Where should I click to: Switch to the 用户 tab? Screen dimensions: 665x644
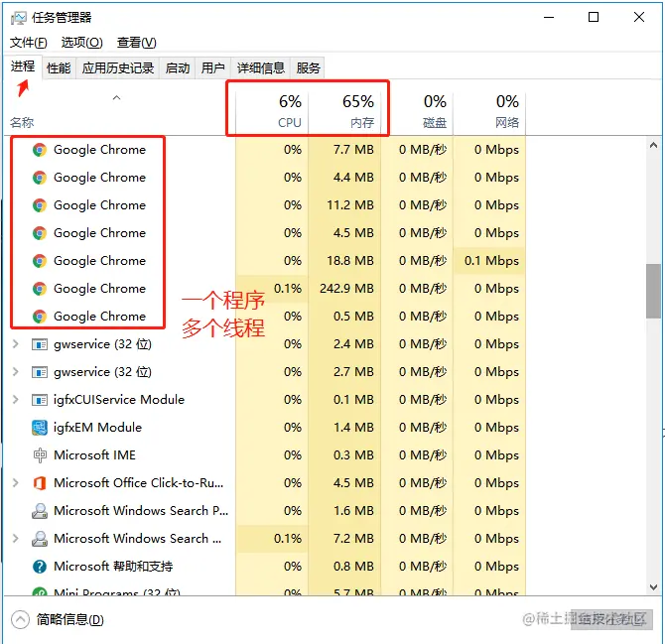pyautogui.click(x=213, y=67)
